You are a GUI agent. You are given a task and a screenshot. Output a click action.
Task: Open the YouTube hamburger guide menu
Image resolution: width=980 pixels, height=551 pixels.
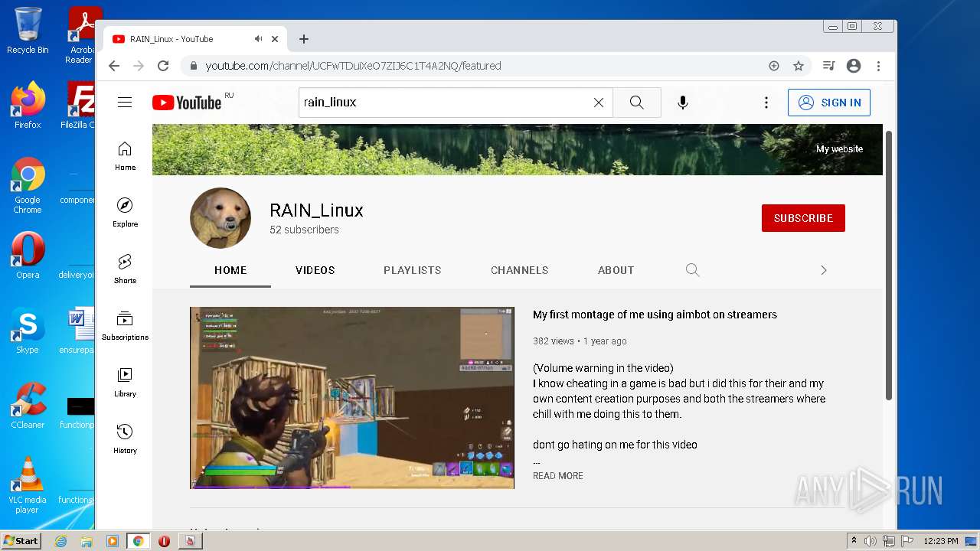click(125, 103)
